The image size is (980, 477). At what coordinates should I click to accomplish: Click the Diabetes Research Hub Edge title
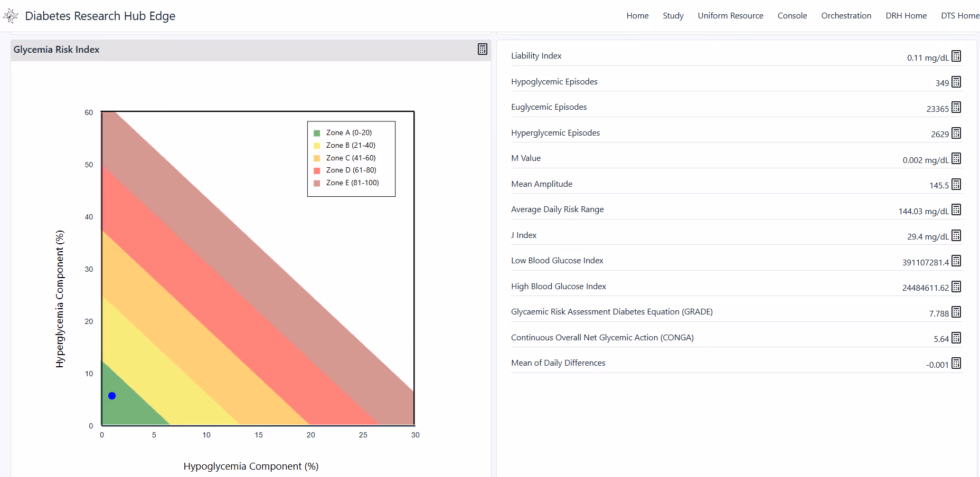(100, 16)
